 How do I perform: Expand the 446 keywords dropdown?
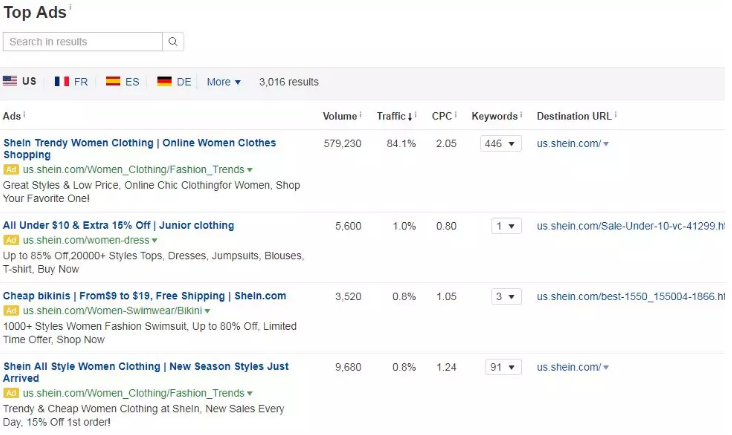click(500, 143)
